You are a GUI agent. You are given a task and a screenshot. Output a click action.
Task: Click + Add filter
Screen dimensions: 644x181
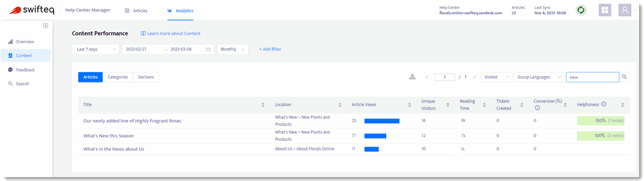tap(270, 49)
